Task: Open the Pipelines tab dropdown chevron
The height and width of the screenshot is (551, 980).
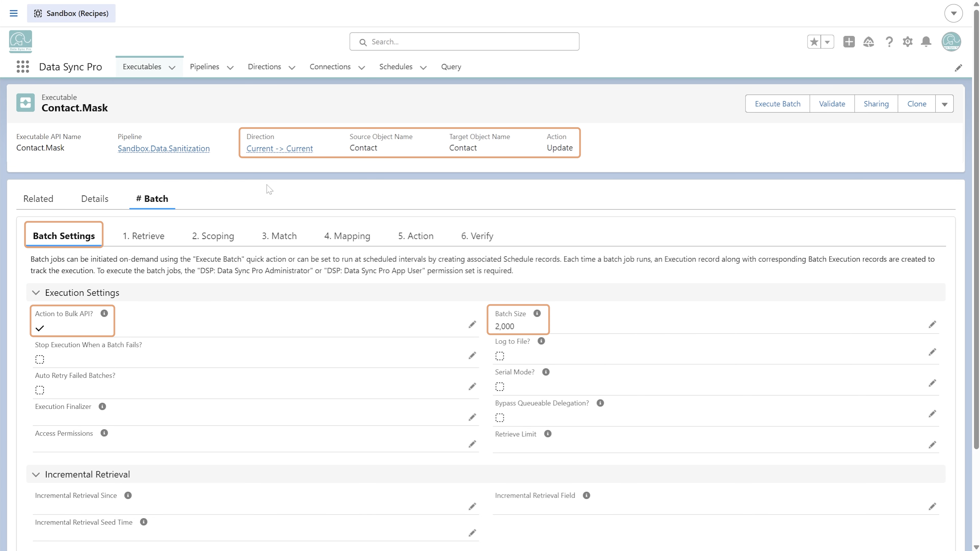Action: pyautogui.click(x=230, y=68)
